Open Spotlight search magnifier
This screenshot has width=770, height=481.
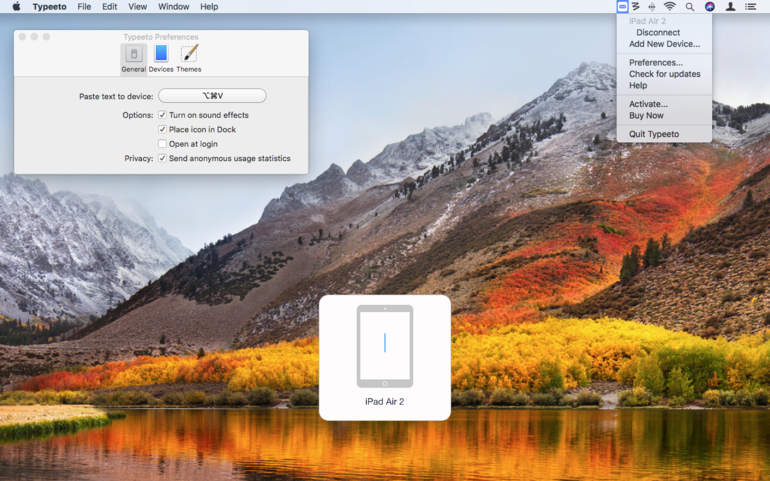[690, 6]
